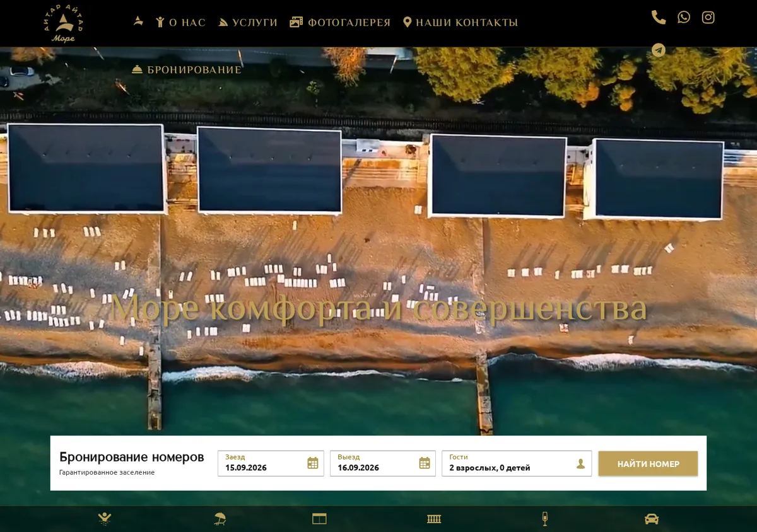Expand the Гости guests selector

[x=517, y=463]
